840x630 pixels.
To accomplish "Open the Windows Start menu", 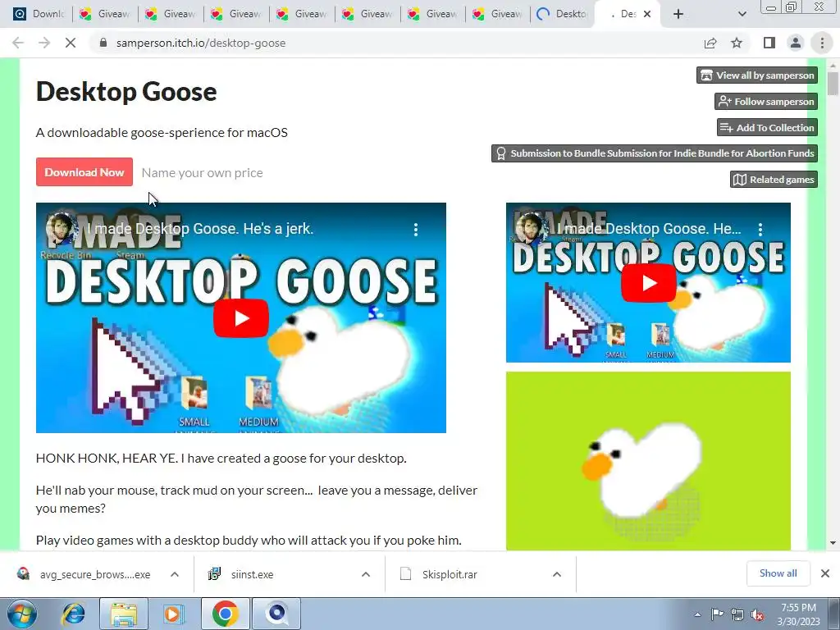I will 21,614.
